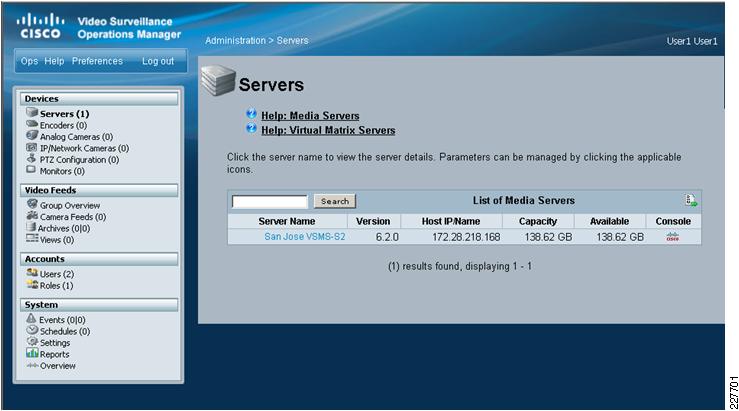Click the Schedules clock icon
This screenshot has height=411, width=739.
click(x=32, y=330)
